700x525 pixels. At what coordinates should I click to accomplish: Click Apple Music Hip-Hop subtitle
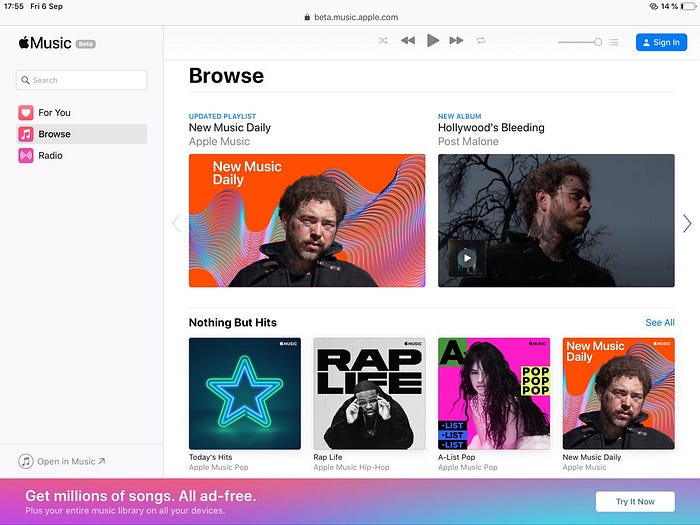point(351,467)
